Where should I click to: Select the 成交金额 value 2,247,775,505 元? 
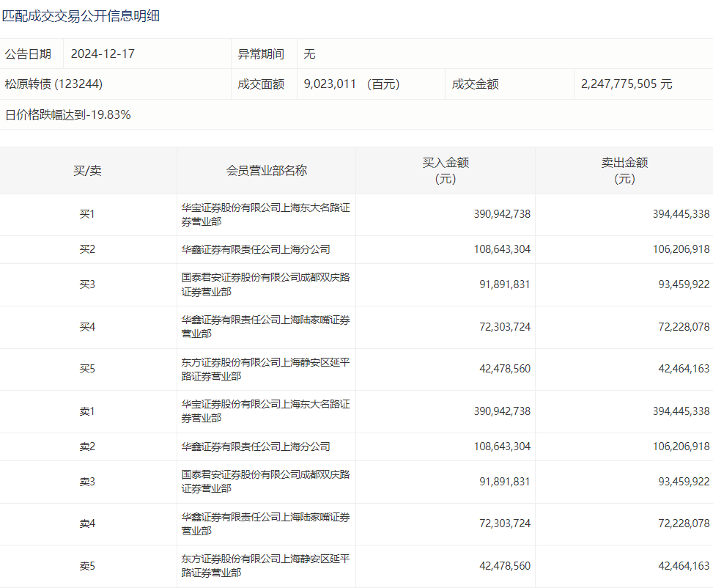626,84
